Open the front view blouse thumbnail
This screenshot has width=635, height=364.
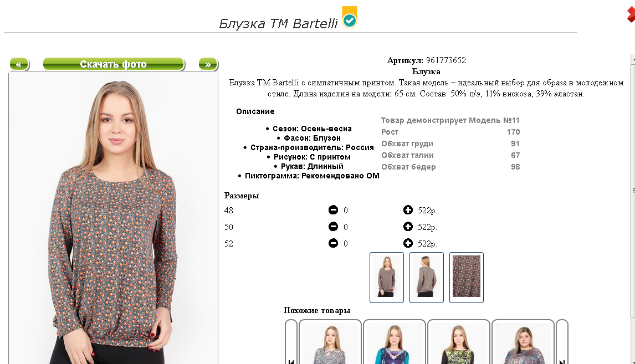click(387, 278)
